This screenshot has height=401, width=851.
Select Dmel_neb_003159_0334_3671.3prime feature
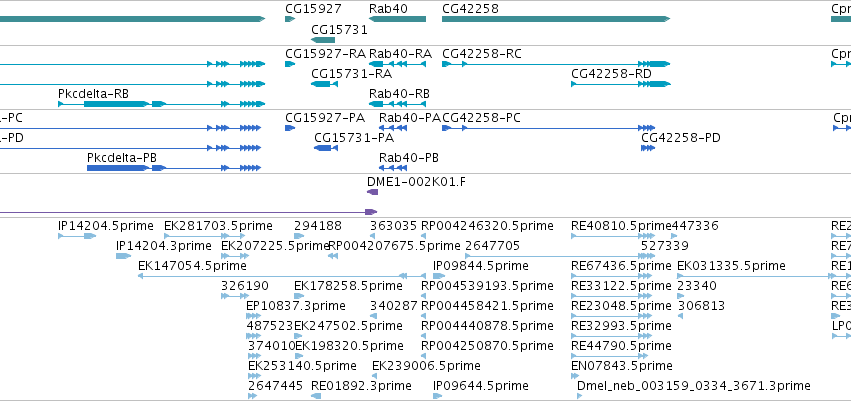579,396
